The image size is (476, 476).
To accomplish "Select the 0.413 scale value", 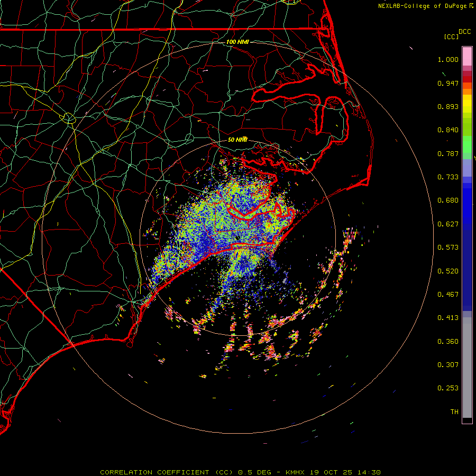I will [448, 318].
